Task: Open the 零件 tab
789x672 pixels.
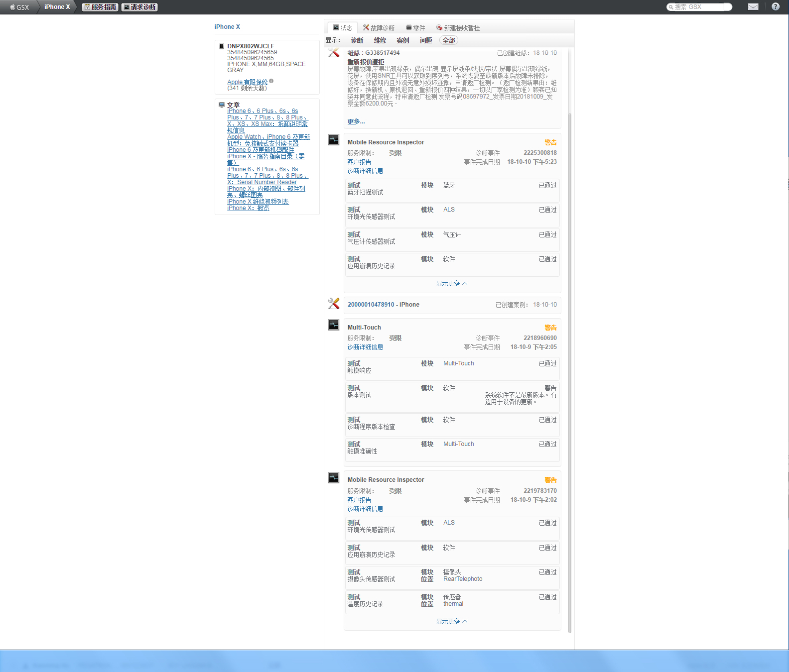Action: tap(415, 28)
